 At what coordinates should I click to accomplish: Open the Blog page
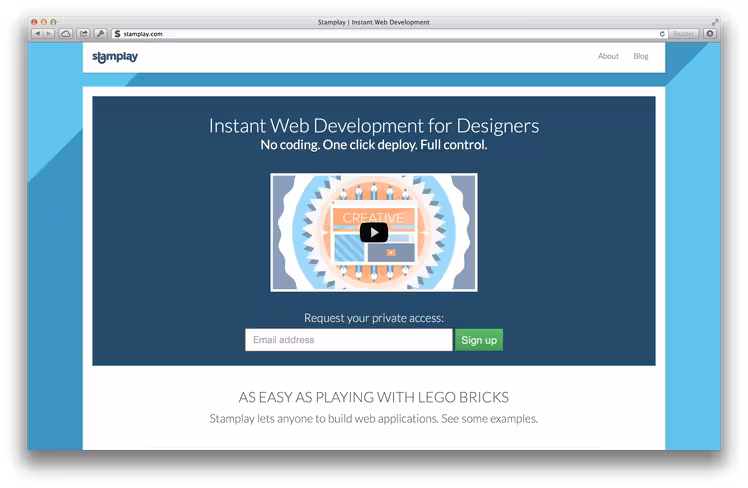[x=641, y=56]
